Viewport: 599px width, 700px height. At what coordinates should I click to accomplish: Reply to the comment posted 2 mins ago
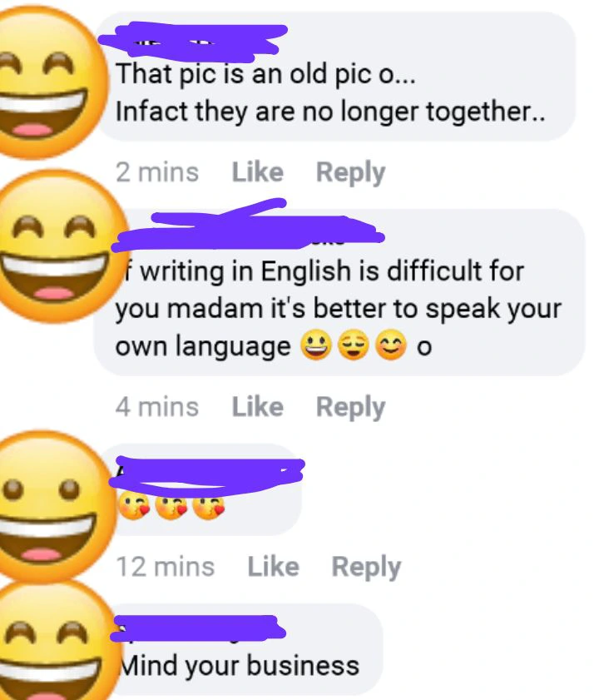pyautogui.click(x=350, y=173)
